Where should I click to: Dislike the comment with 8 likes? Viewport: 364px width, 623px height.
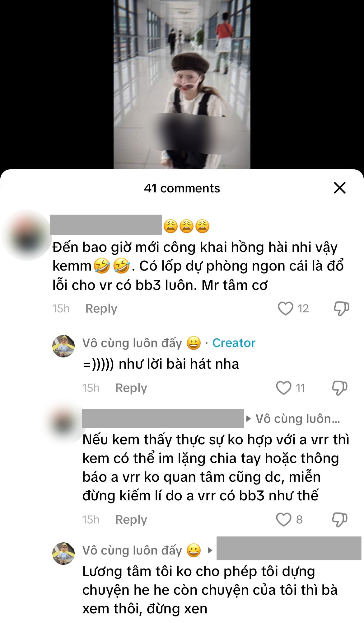pyautogui.click(x=339, y=520)
